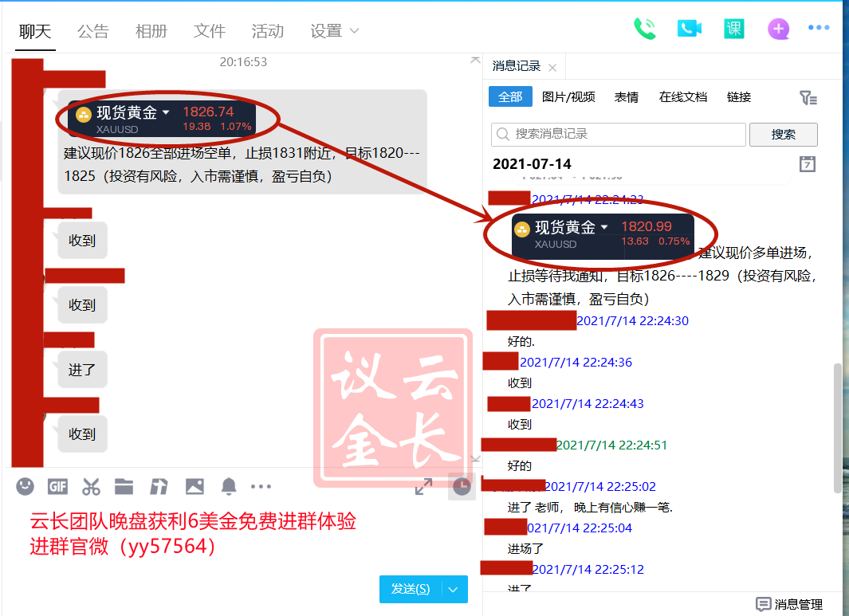Click the timestamp 2021/7/14 22:24:30
The width and height of the screenshot is (849, 616).
632,320
